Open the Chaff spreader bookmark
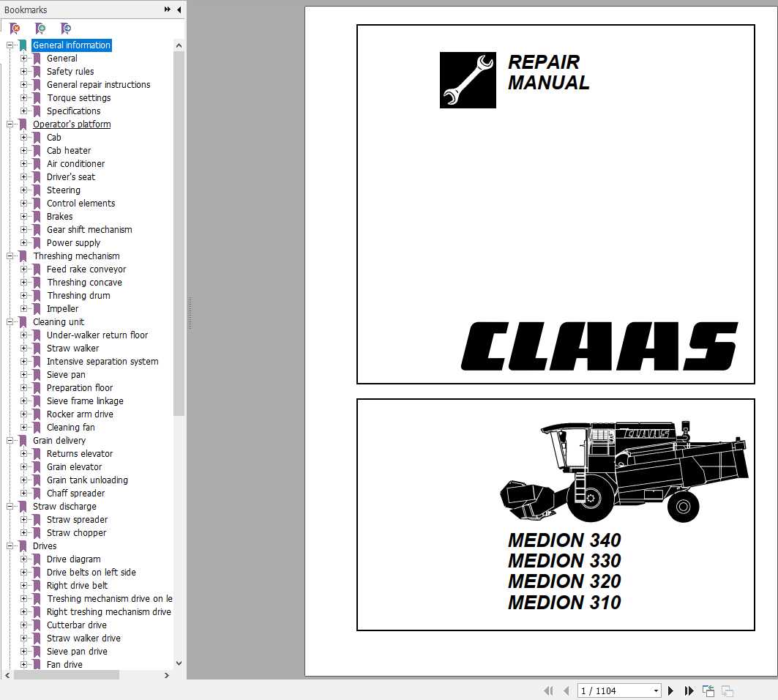778x700 pixels. [75, 493]
